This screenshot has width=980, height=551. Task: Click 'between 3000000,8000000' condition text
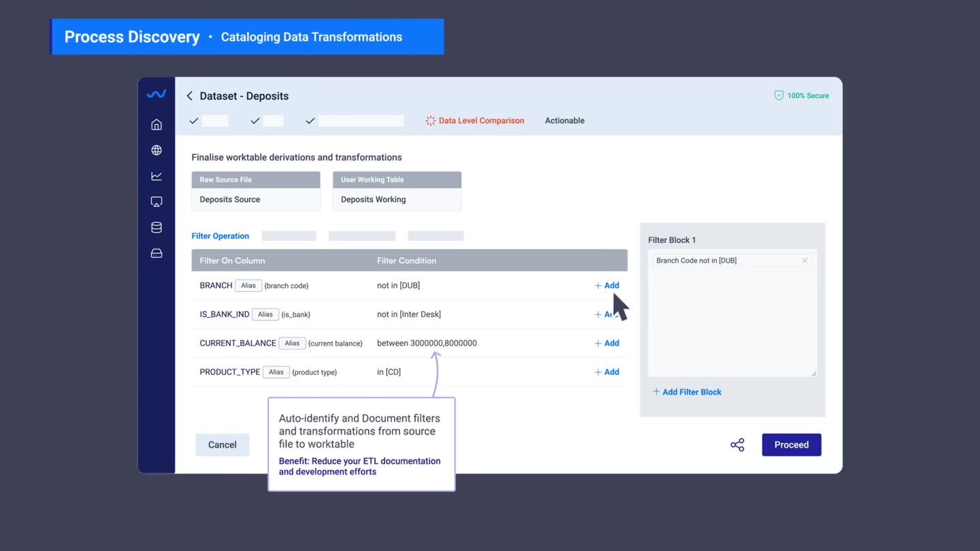coord(427,344)
